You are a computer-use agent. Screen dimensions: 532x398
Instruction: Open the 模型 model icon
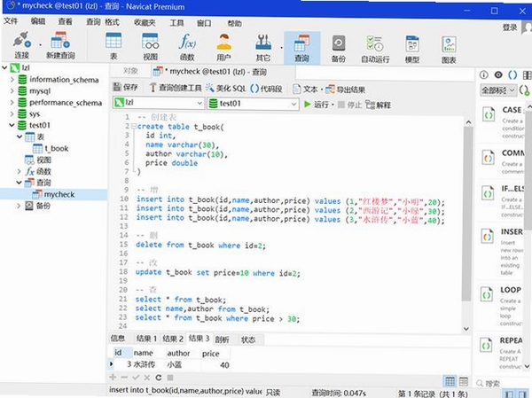[x=412, y=48]
